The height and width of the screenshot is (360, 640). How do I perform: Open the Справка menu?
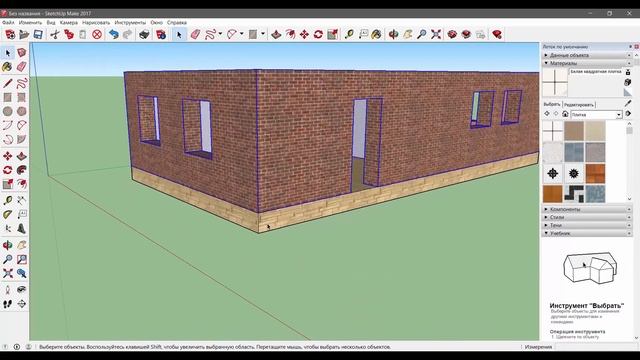177,23
